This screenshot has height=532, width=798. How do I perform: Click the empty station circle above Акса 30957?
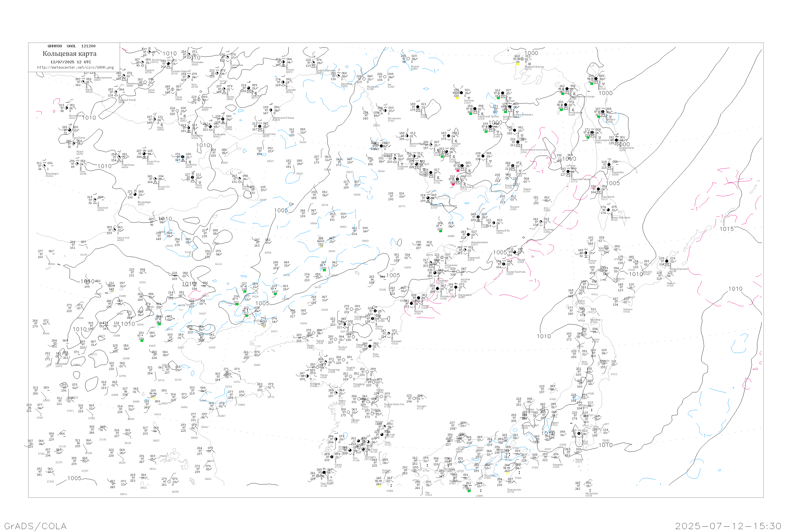(x=177, y=111)
